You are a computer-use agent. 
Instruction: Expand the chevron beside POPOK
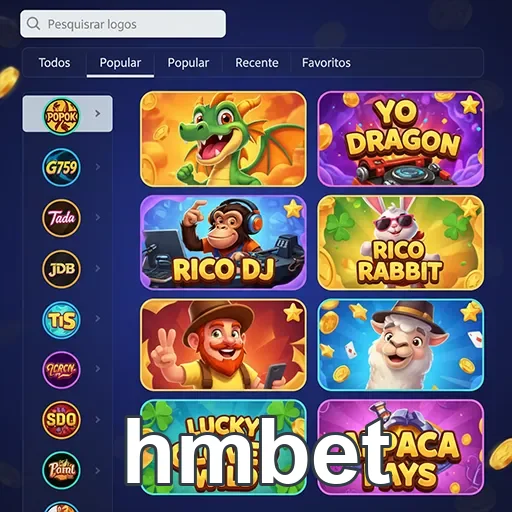click(x=97, y=114)
